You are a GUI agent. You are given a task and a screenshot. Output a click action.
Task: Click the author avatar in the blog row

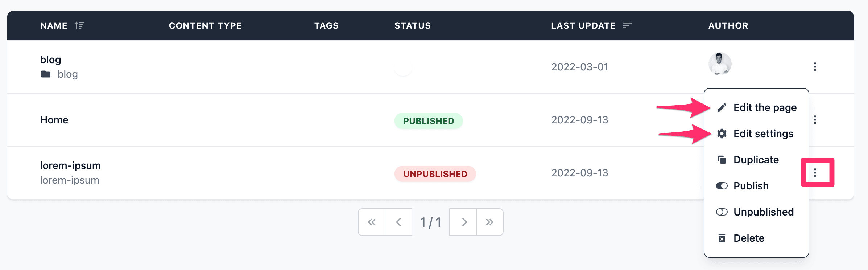tap(720, 64)
